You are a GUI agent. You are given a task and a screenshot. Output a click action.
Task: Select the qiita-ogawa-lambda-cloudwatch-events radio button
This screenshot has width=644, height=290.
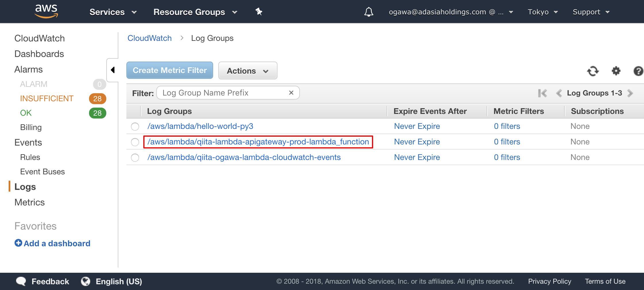(x=135, y=157)
